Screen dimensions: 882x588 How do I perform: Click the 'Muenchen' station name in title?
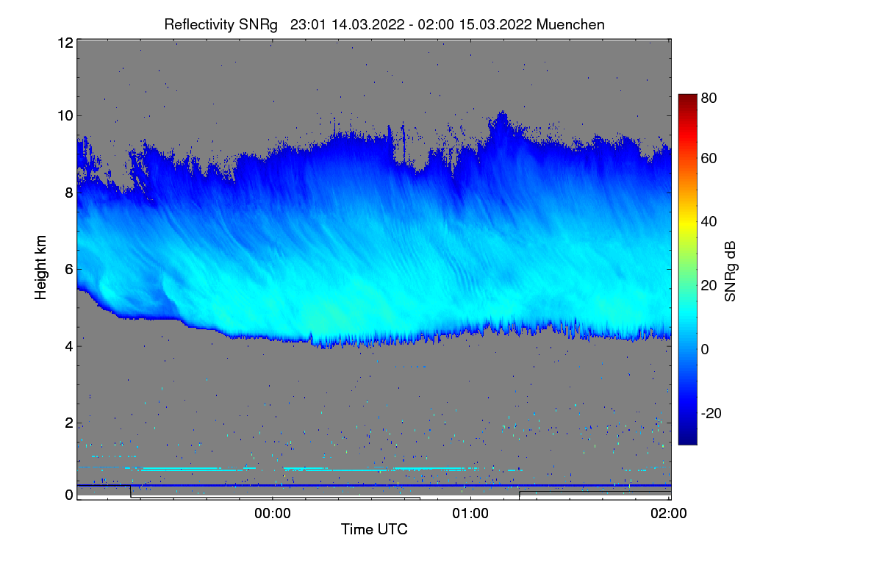point(570,24)
